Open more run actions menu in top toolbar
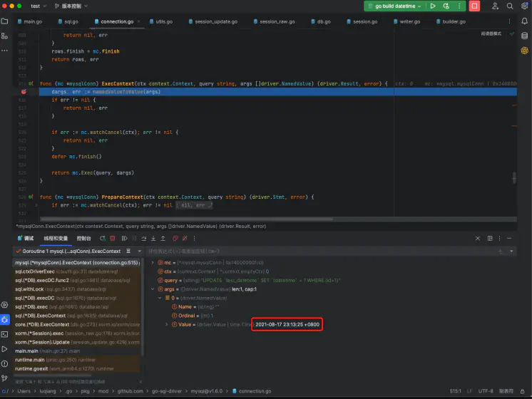 click(x=459, y=6)
